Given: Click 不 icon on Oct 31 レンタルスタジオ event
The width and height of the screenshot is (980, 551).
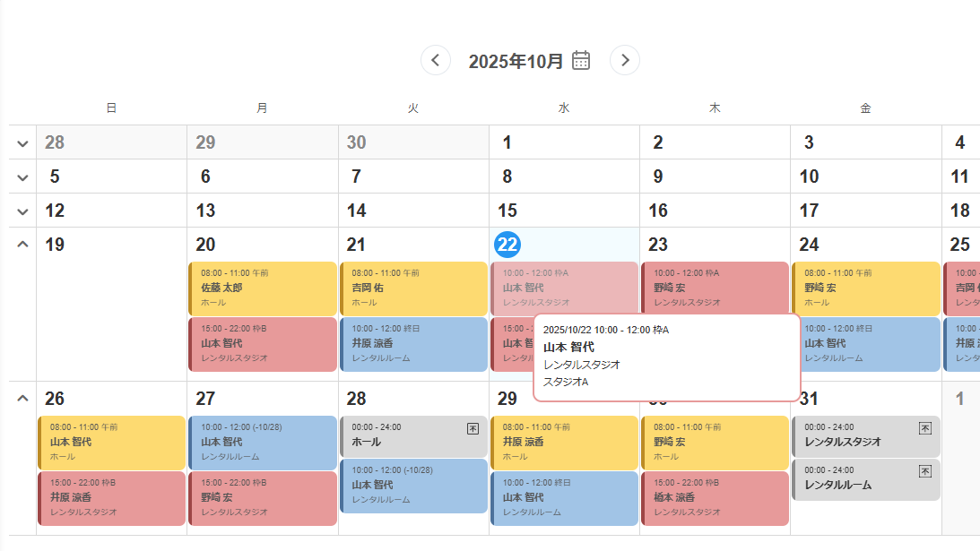Looking at the screenshot, I should click(925, 428).
